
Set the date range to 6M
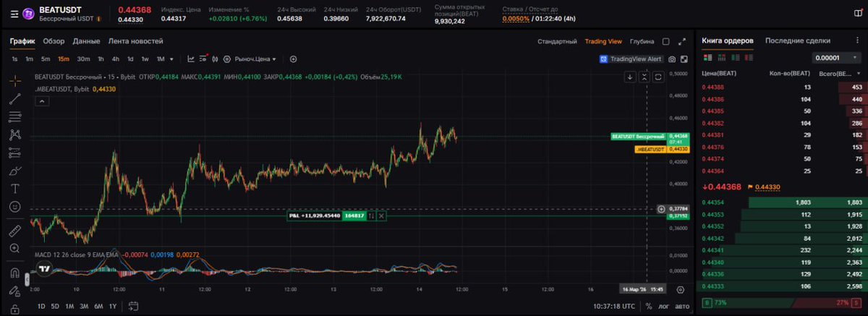[98, 306]
